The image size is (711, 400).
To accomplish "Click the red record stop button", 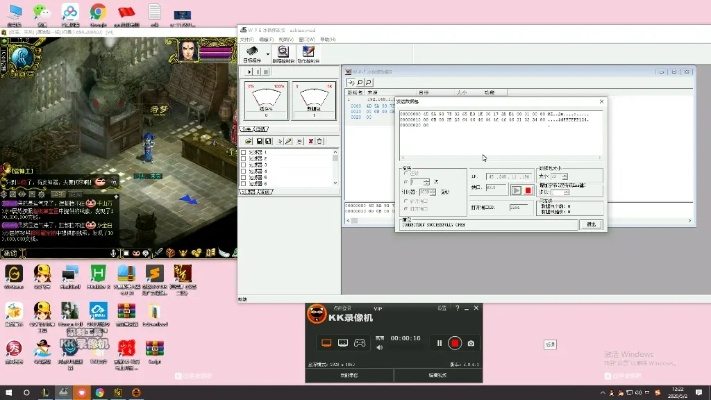I will [x=455, y=343].
